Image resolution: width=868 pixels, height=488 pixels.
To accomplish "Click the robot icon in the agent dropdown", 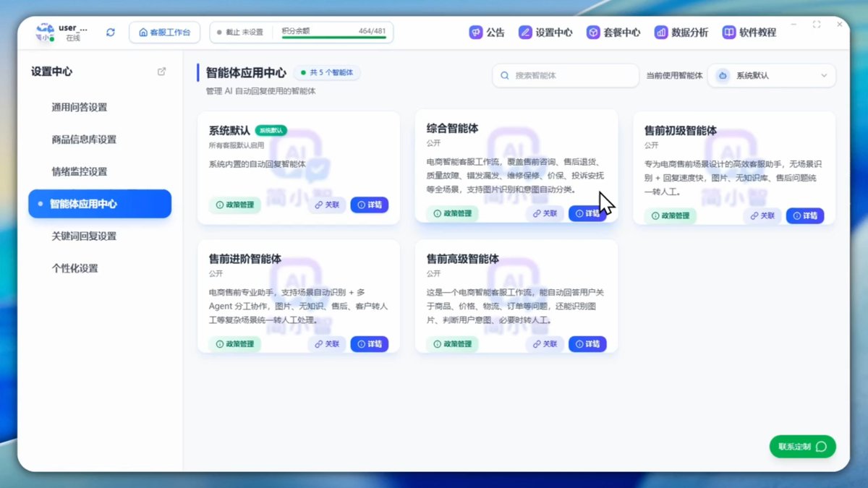I will 722,75.
